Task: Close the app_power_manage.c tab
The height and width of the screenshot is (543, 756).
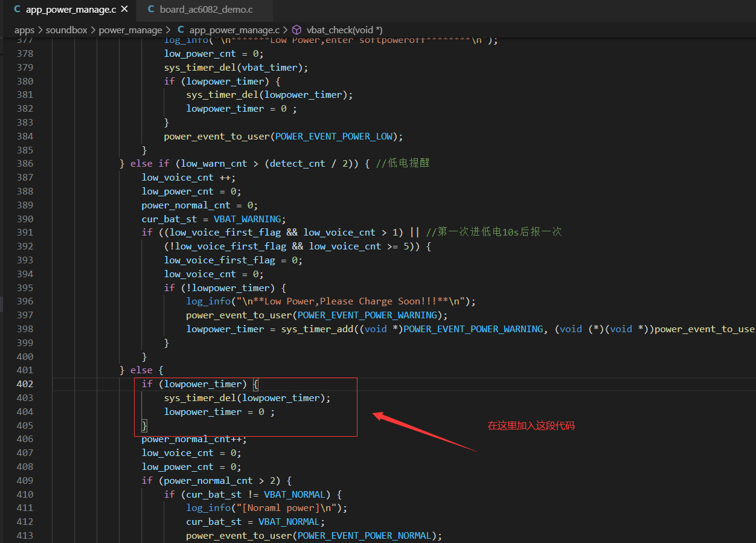Action: coord(124,10)
